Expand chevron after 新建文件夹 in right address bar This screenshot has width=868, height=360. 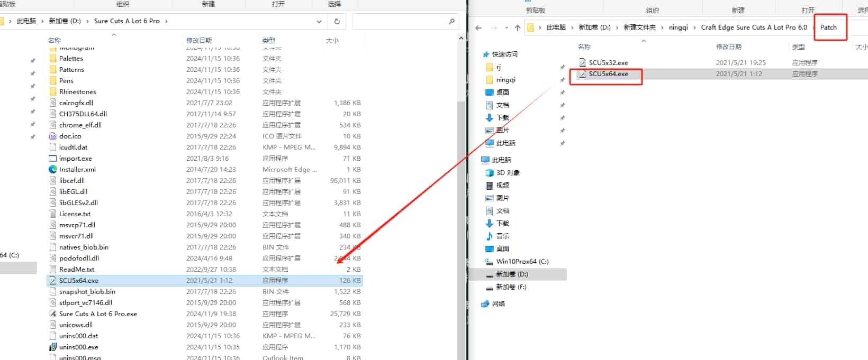click(x=662, y=27)
